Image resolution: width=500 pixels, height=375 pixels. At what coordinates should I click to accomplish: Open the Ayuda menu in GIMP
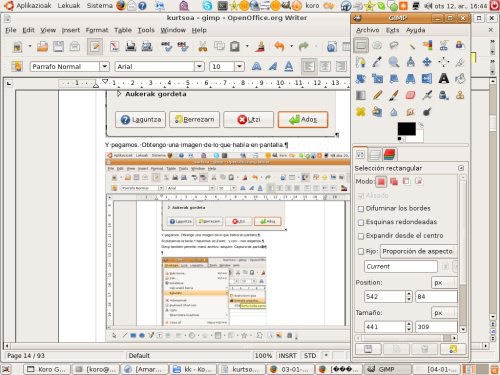click(x=415, y=30)
